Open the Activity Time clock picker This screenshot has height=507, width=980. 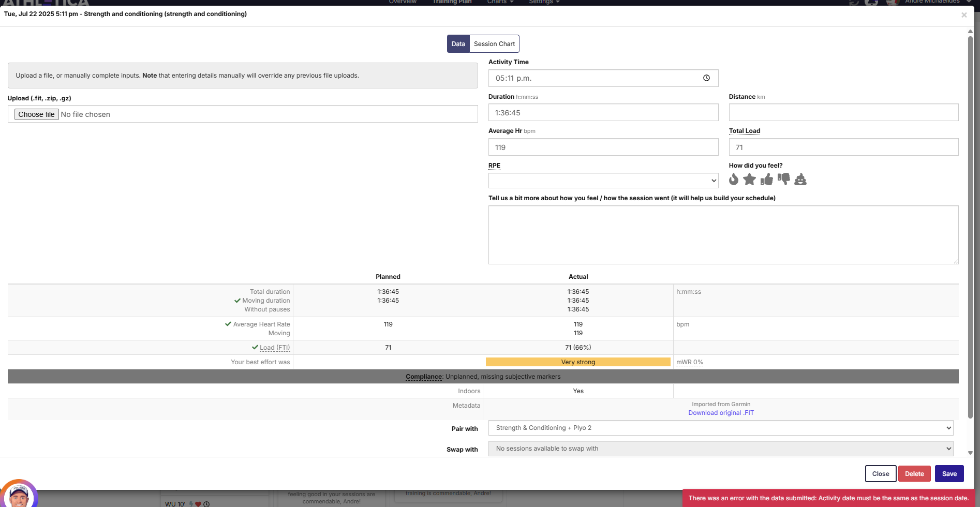click(x=706, y=78)
